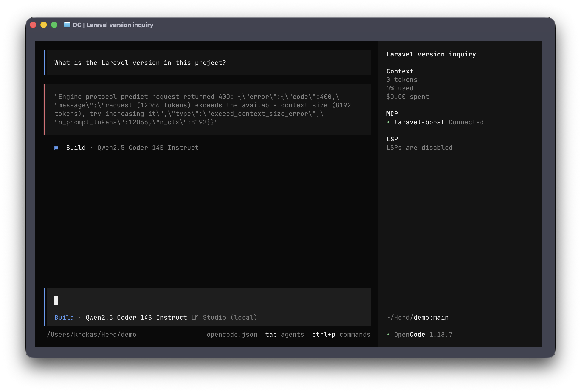Click the 0% used value
Viewport: 581px width, 392px height.
coord(400,88)
